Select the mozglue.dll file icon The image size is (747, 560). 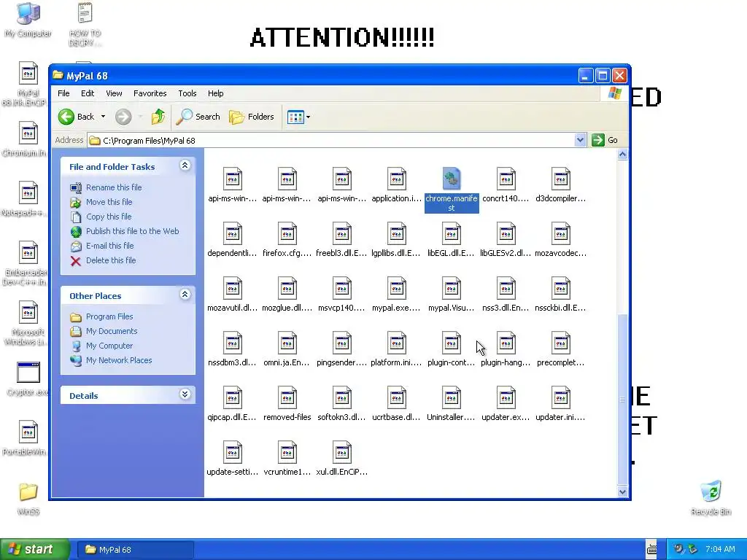point(287,288)
